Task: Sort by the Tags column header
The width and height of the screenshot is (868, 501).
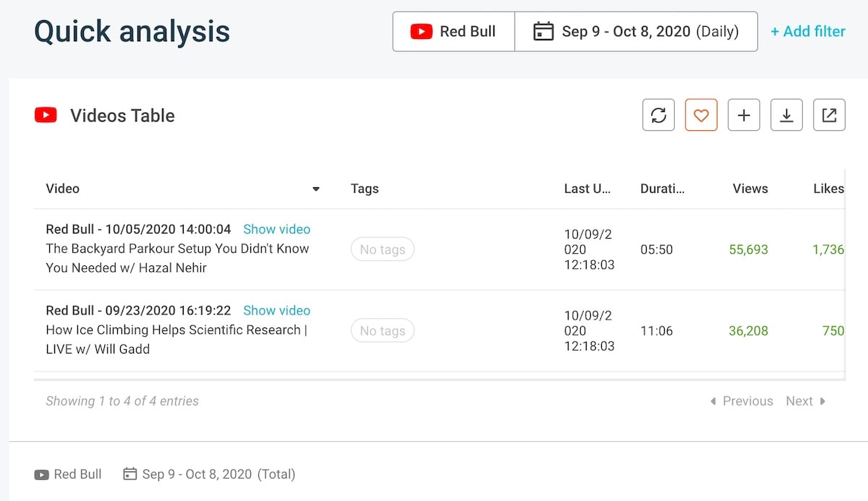Action: click(365, 189)
